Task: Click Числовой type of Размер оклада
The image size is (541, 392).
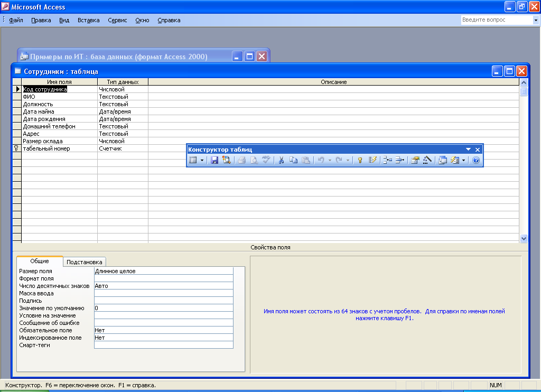Action: [x=123, y=141]
